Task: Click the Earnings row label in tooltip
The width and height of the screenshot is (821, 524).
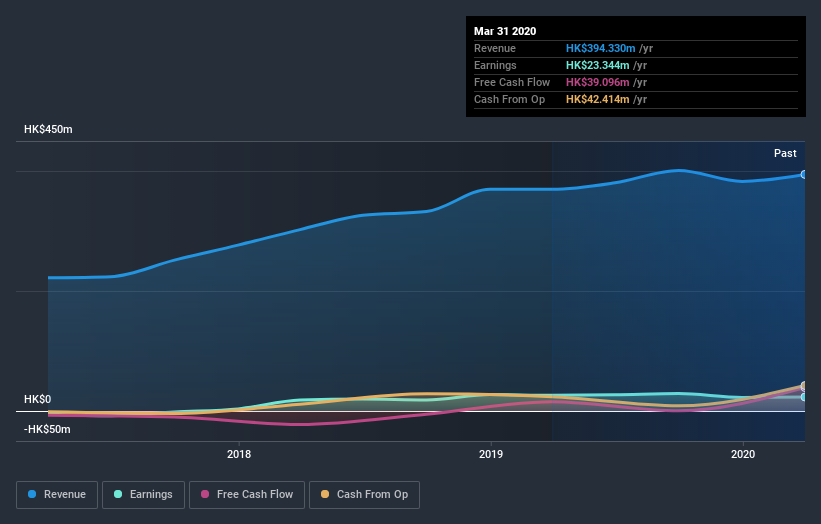Action: click(495, 65)
